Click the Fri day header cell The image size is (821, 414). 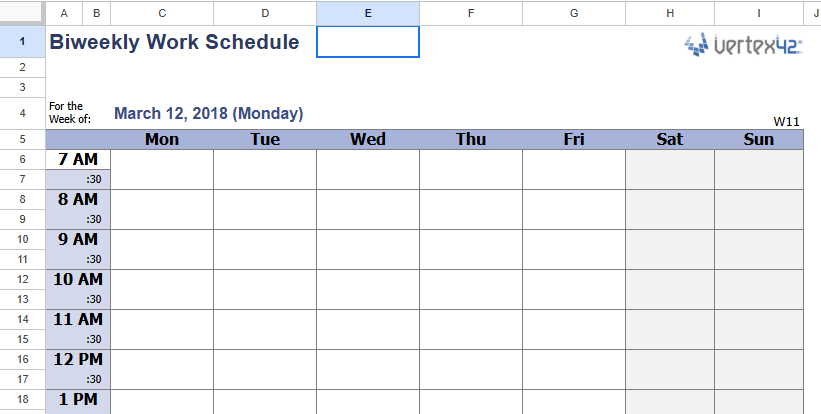point(574,139)
